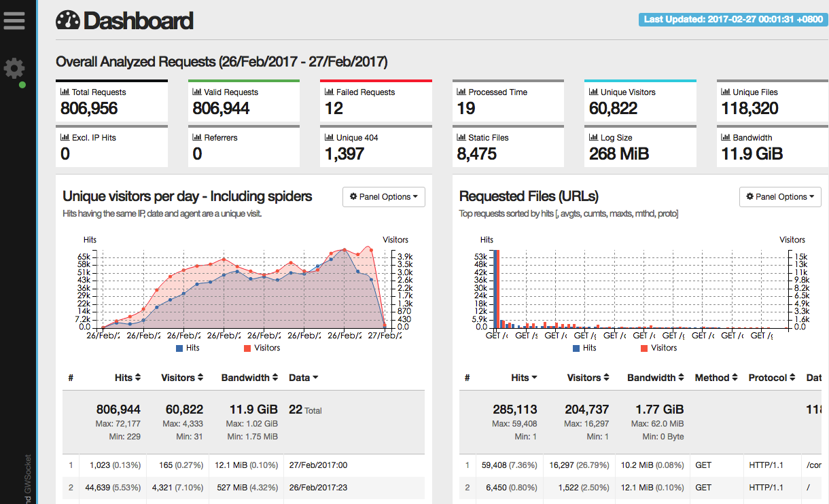Click the Unique Files chart icon

coord(726,92)
